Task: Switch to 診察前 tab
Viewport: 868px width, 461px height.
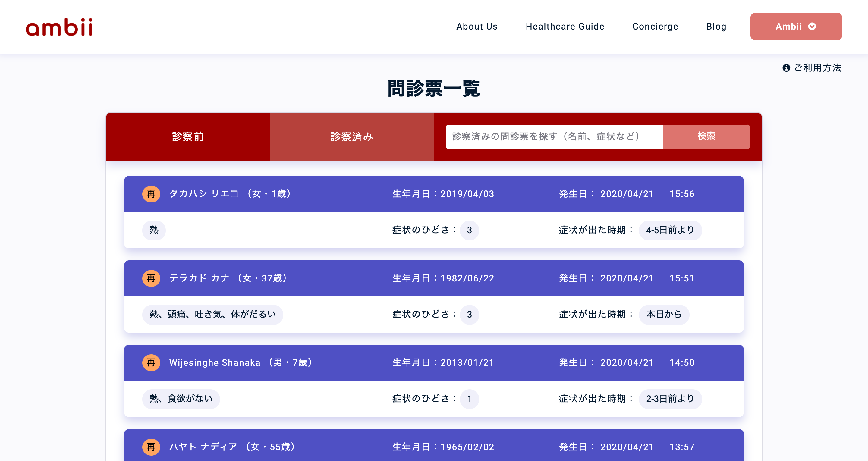Action: 188,136
